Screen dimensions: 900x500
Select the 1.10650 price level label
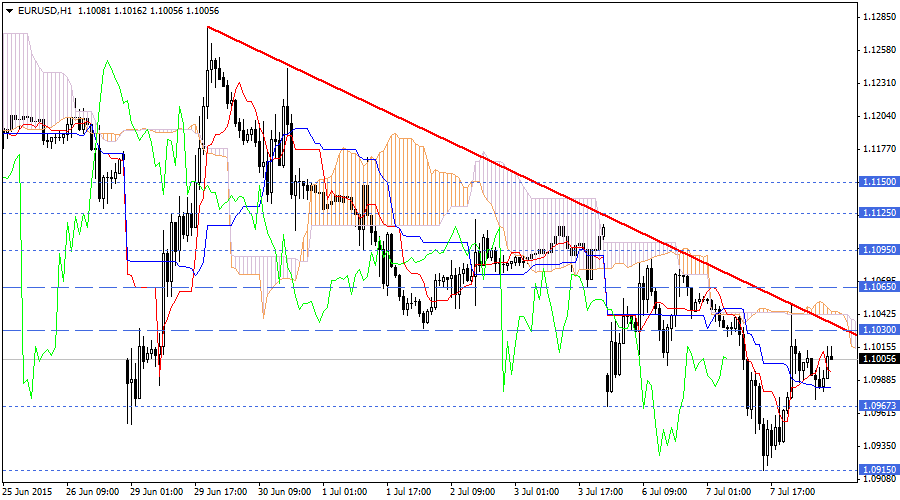pyautogui.click(x=879, y=286)
